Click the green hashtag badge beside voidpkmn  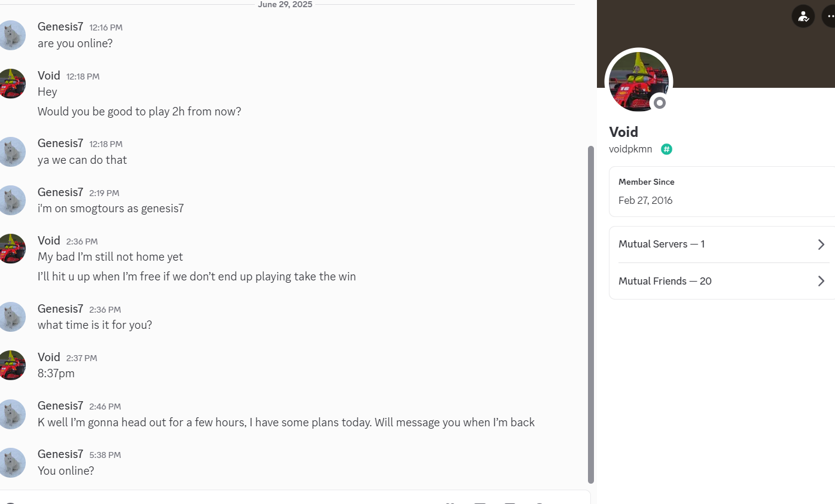pos(666,149)
